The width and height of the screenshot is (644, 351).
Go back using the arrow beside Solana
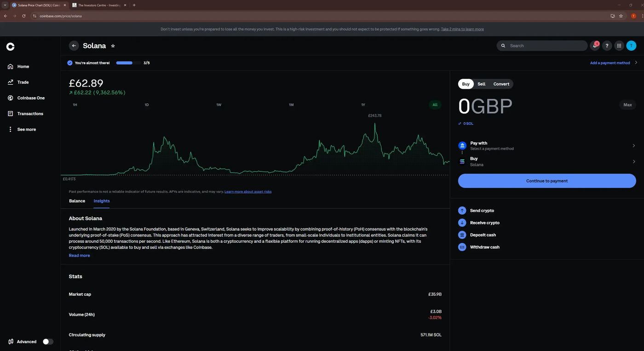(x=74, y=46)
